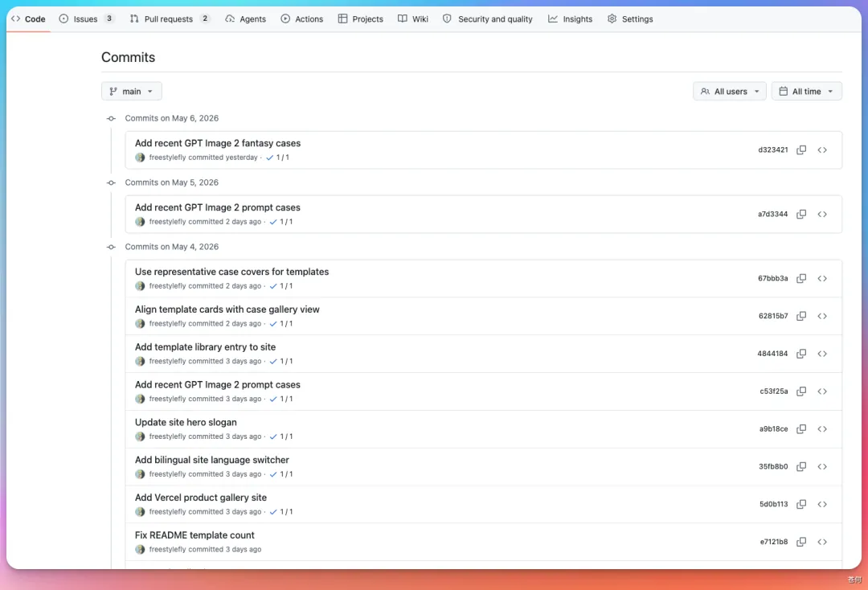Browse repository at commit d323421
868x590 pixels.
pyautogui.click(x=822, y=150)
